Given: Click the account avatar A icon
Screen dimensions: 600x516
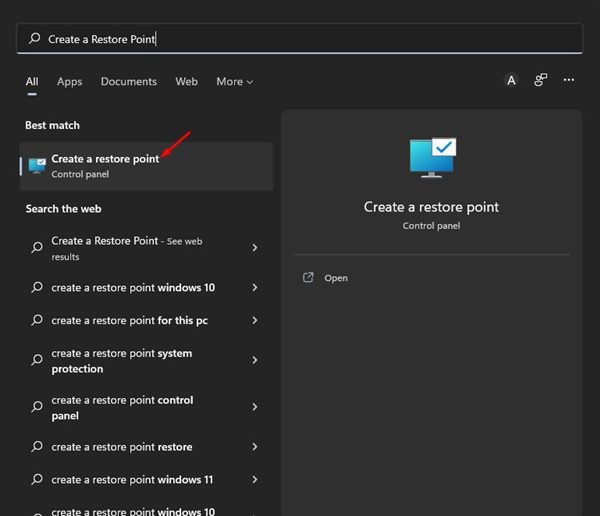Looking at the screenshot, I should tap(511, 80).
